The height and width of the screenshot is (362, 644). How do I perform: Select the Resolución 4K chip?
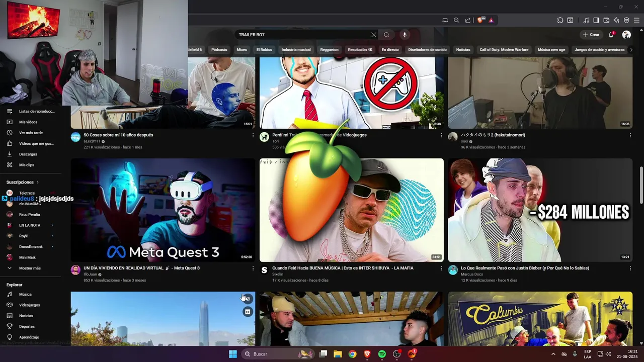click(x=360, y=50)
